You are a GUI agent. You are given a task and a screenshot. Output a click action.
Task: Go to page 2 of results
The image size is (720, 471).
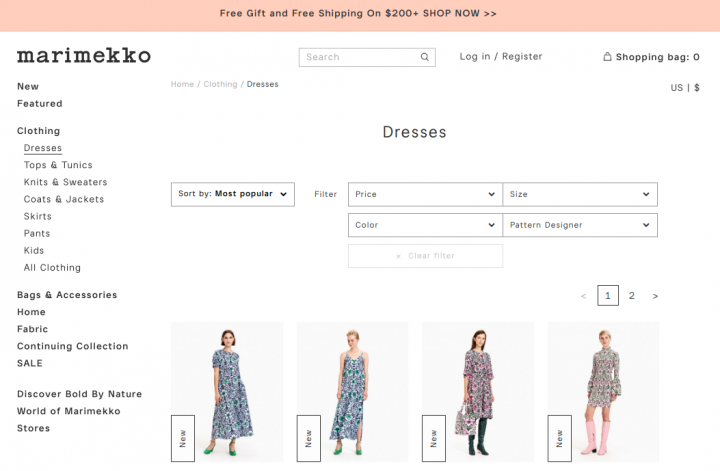[632, 296]
